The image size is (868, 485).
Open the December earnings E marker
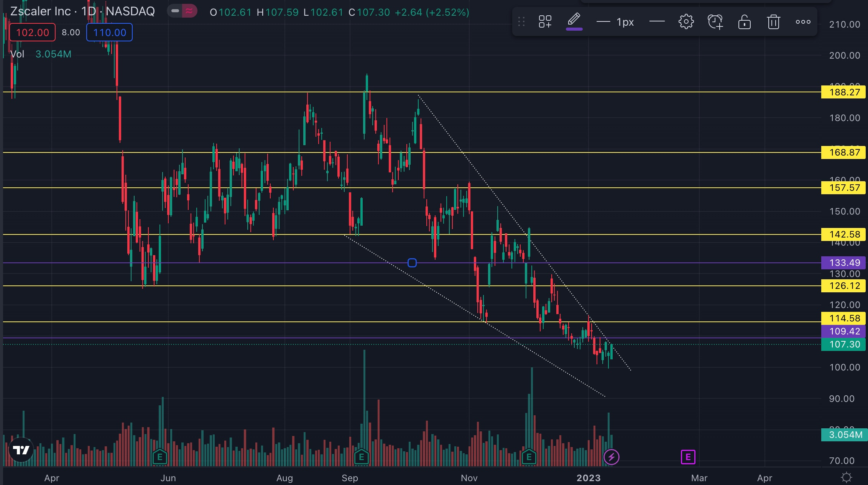pyautogui.click(x=529, y=457)
